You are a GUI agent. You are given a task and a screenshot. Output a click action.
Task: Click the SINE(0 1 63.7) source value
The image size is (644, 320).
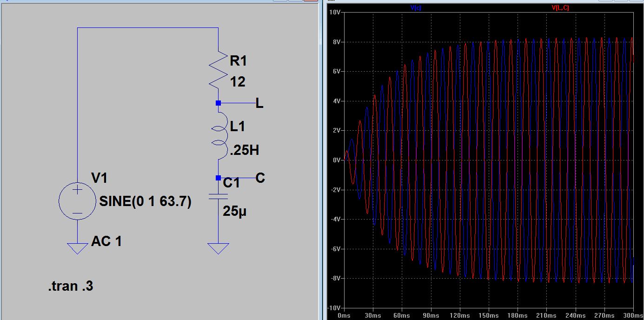coord(145,202)
